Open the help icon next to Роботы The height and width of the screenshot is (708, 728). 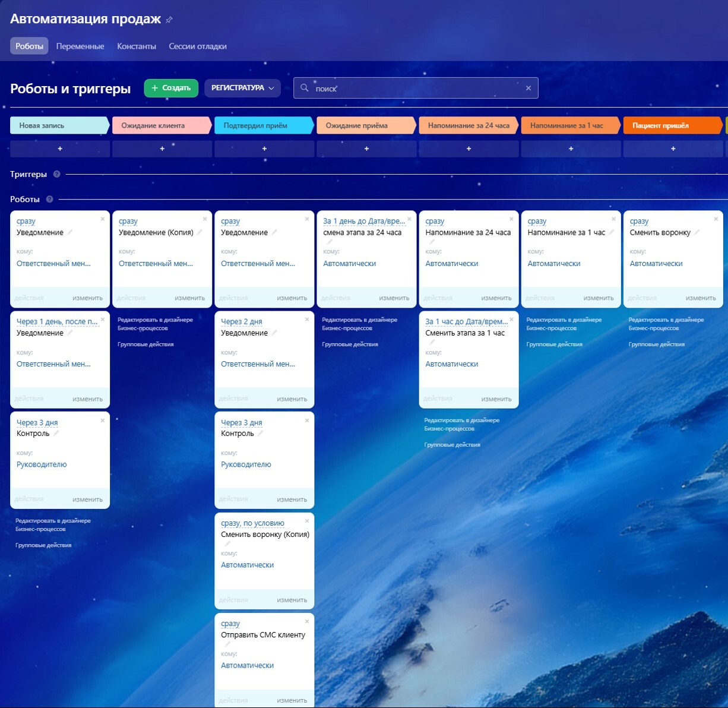tap(50, 199)
